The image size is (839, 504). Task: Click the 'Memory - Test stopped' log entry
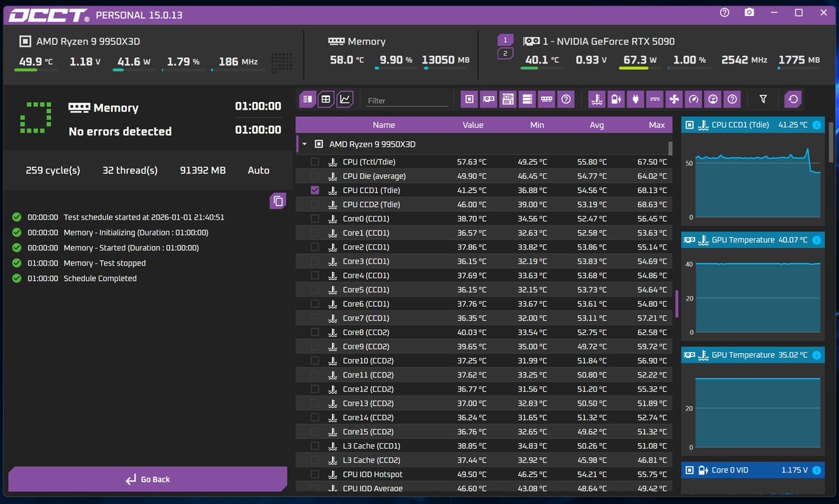tap(105, 263)
